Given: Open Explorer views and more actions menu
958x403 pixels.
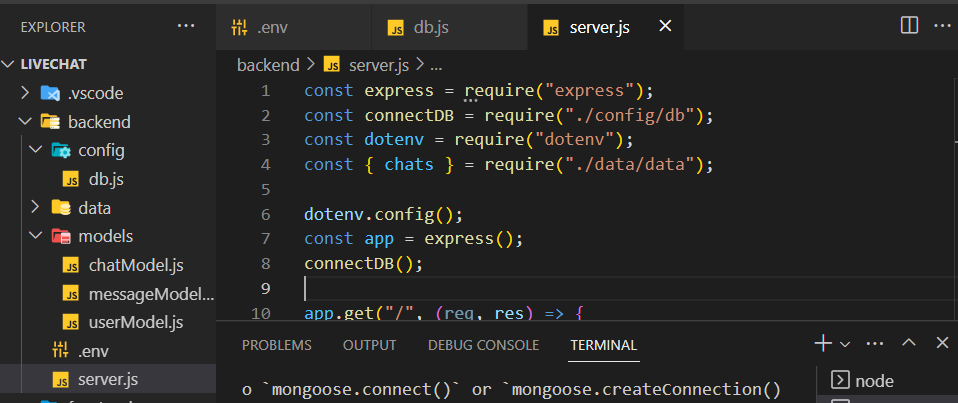Looking at the screenshot, I should tap(186, 26).
